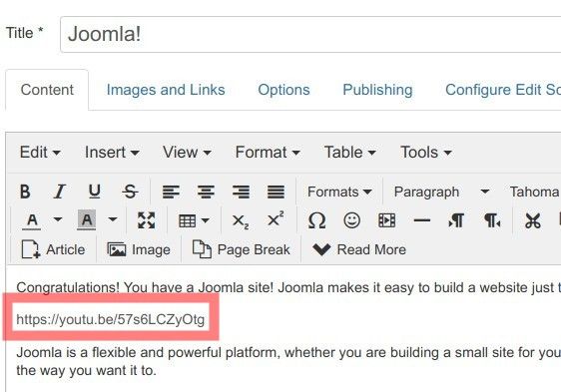Insert a horizontal line
Viewport: 561px width, 392px height.
click(422, 220)
